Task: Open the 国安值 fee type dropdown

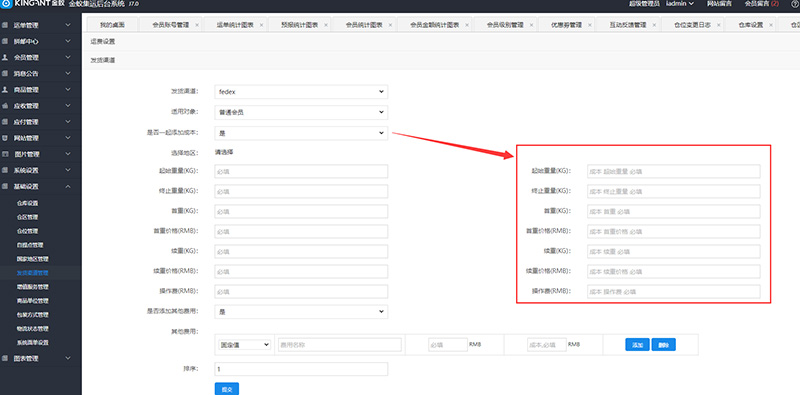Action: click(x=244, y=345)
